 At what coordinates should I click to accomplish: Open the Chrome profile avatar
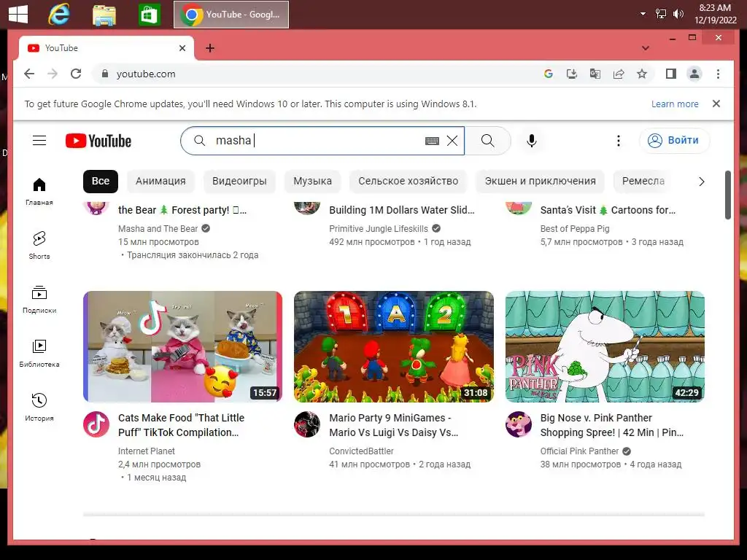coord(694,74)
